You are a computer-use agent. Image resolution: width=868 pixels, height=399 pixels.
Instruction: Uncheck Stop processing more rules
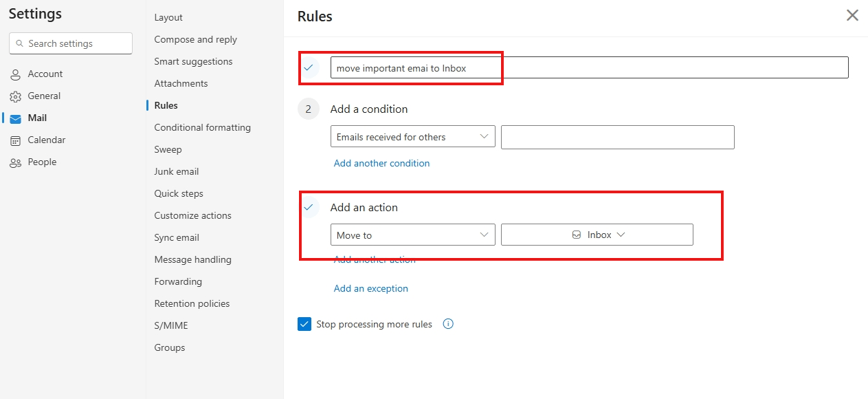pos(304,323)
